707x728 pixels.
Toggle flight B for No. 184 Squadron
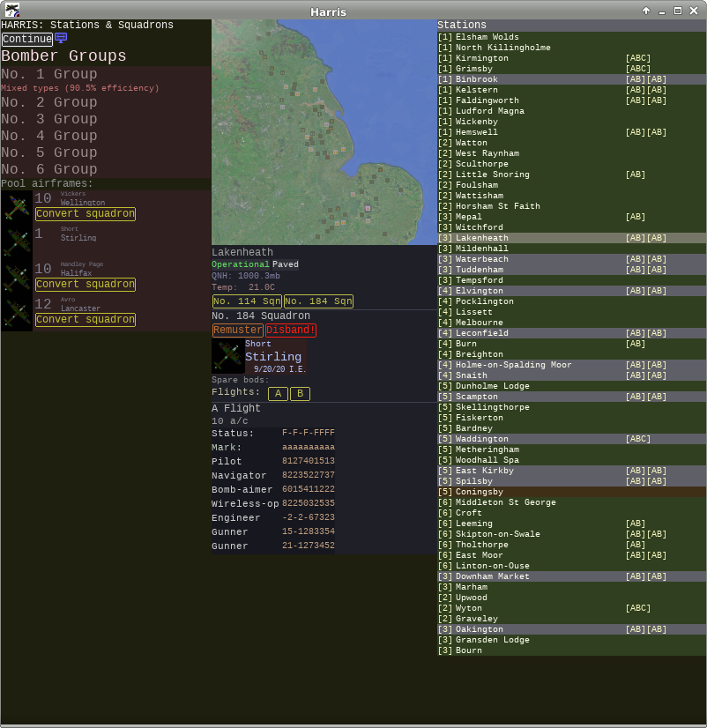coord(300,393)
